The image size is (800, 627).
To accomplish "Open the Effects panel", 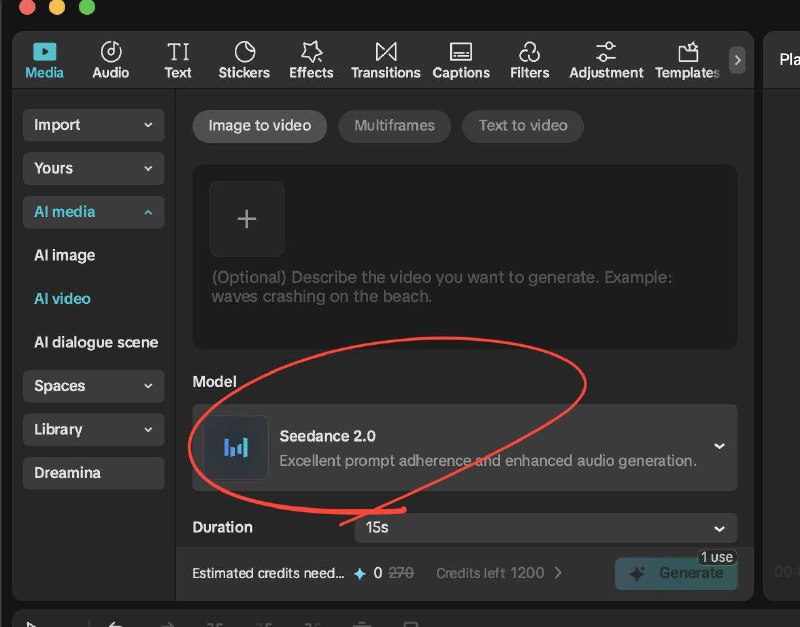I will 311,60.
